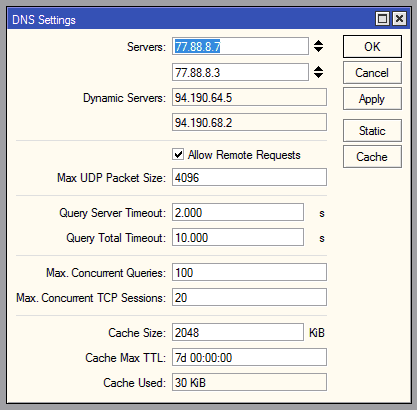The width and height of the screenshot is (417, 410).
Task: Click the "Cache Max TTL:" label
Action: 125,358
